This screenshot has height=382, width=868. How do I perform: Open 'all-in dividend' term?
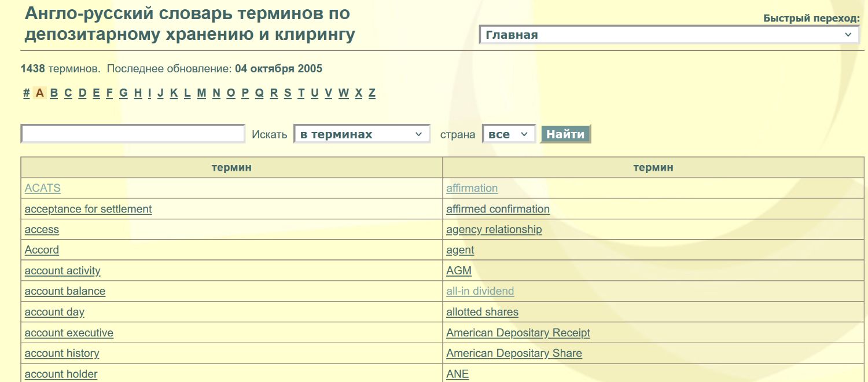(x=480, y=291)
